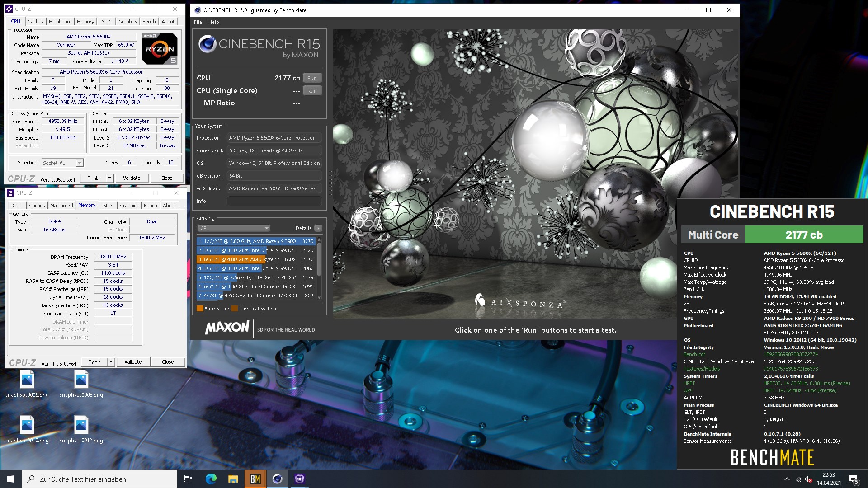
Task: Click the Cinebench R15 sphere logo
Action: 207,44
